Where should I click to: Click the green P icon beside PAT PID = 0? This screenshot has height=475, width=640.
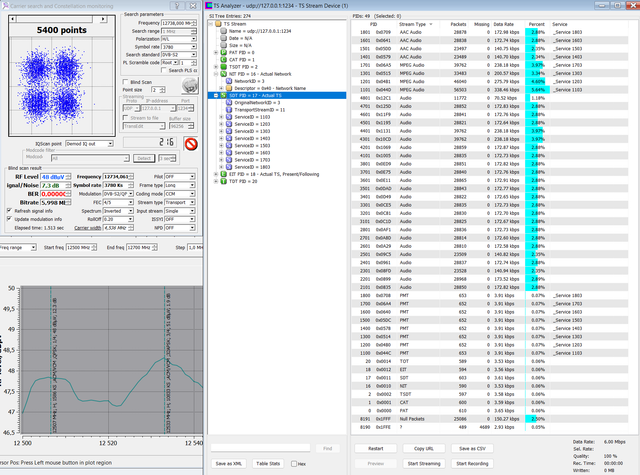[223, 53]
